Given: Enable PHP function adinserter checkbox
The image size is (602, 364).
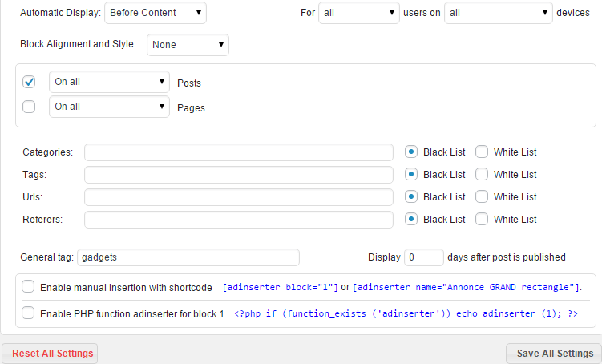Looking at the screenshot, I should click(28, 313).
